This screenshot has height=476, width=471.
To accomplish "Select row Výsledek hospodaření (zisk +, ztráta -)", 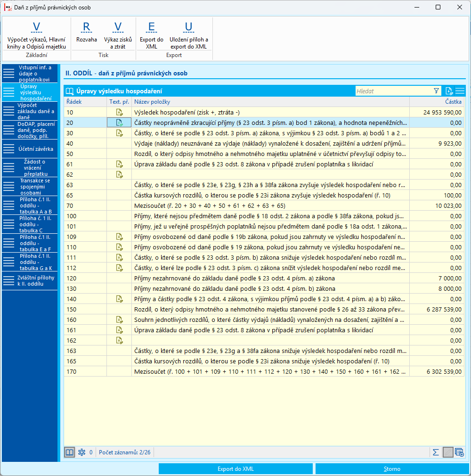I will (264, 112).
